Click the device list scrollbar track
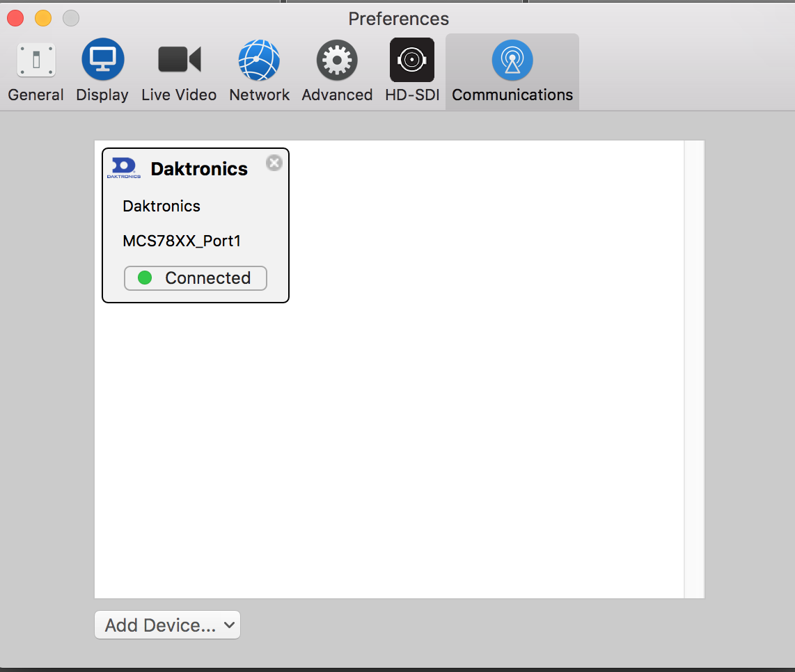The image size is (795, 672). 694,369
